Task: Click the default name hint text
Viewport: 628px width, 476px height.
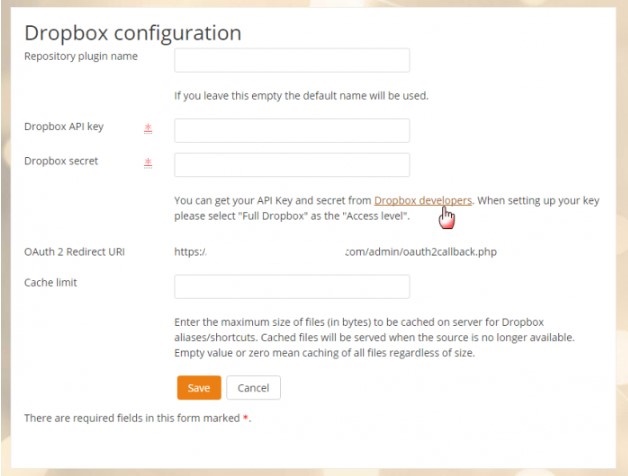Action: click(301, 97)
